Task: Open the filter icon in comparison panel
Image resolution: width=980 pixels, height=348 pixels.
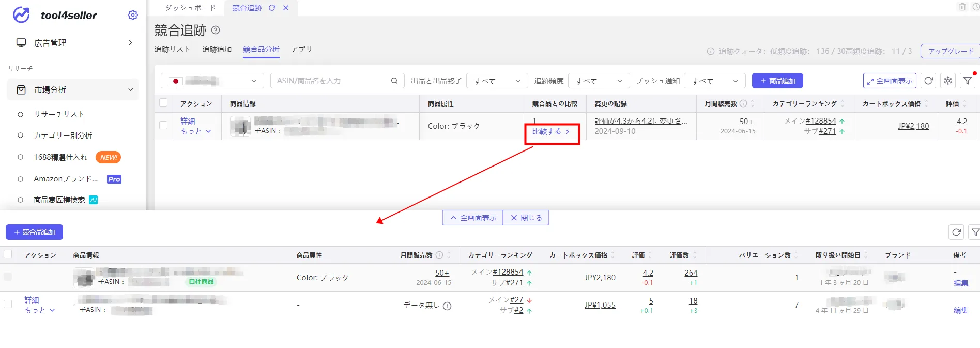Action: pyautogui.click(x=975, y=232)
